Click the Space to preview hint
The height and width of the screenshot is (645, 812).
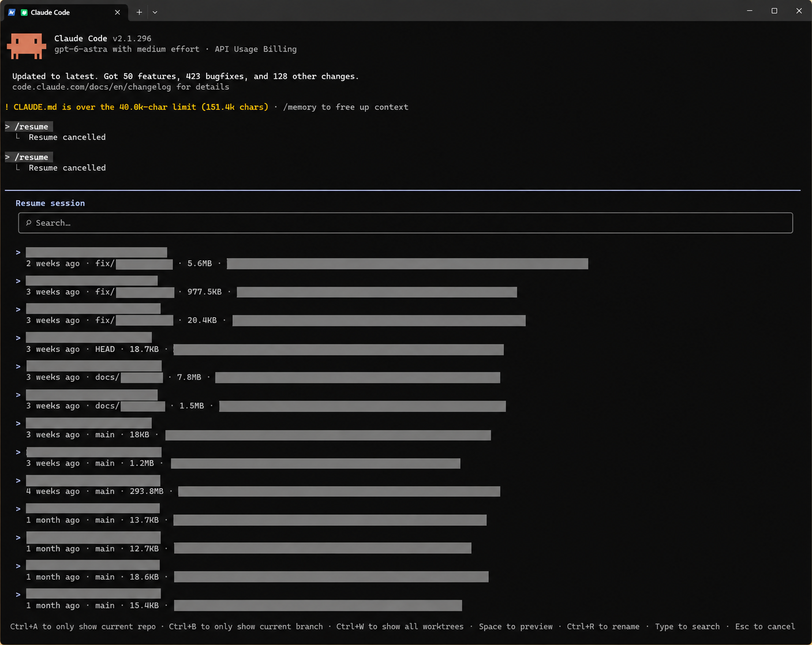(515, 627)
